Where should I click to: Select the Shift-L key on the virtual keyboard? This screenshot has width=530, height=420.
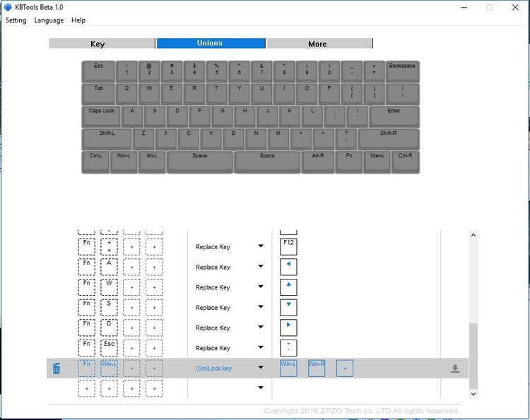pos(107,138)
